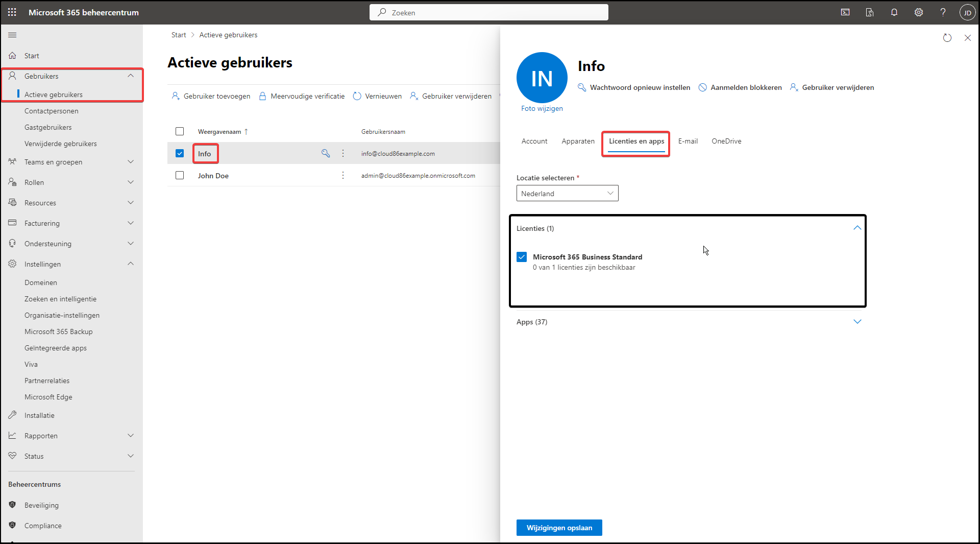The height and width of the screenshot is (544, 980).
Task: Click Gebruiker toevoegen in the toolbar
Action: pos(211,96)
